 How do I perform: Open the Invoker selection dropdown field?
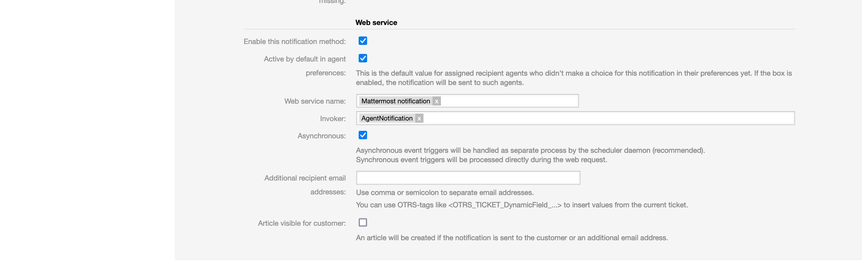[606, 118]
